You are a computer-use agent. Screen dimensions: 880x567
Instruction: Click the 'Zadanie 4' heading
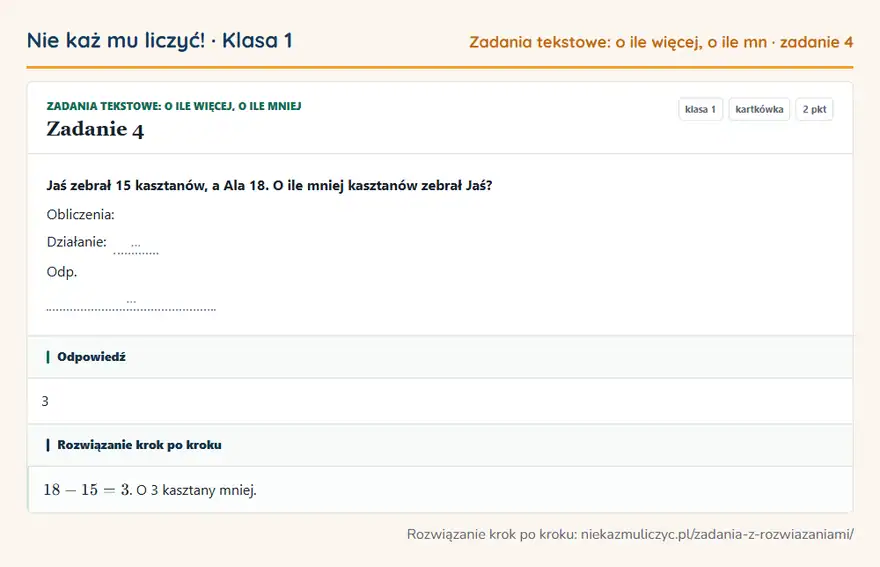tap(95, 129)
